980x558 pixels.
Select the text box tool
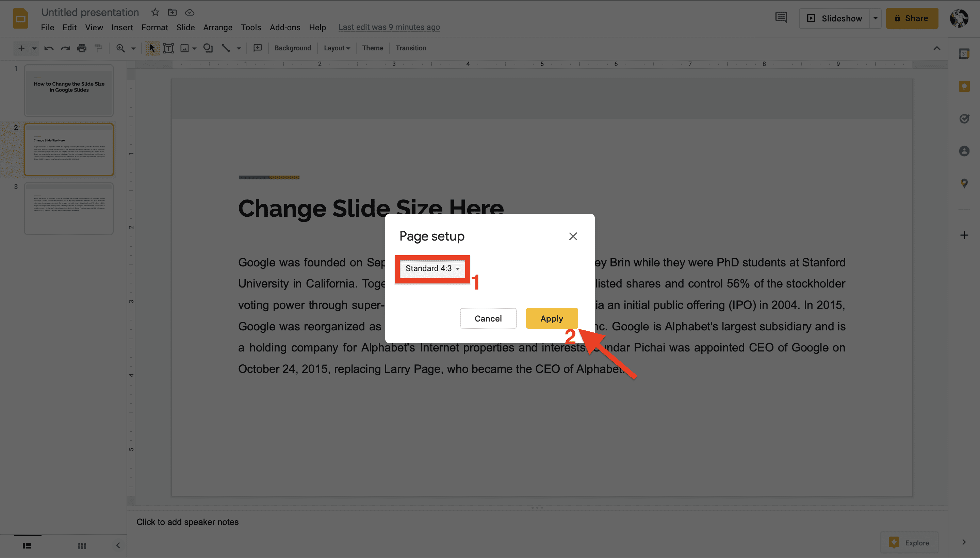168,48
